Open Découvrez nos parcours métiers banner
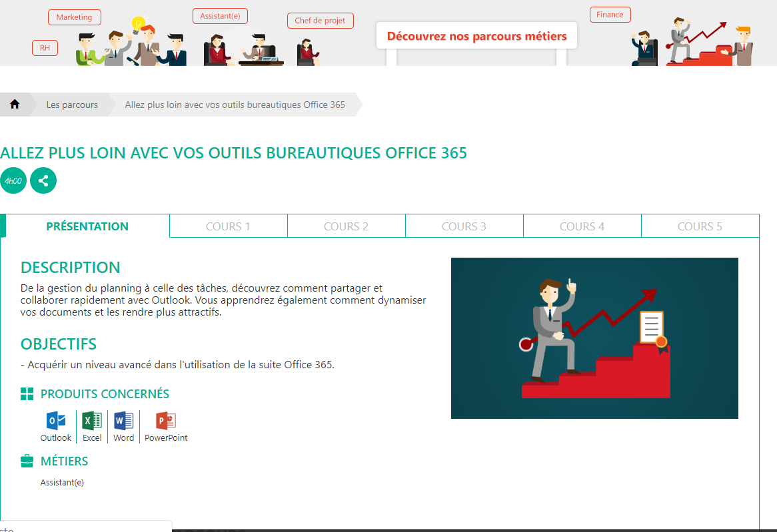 point(476,36)
